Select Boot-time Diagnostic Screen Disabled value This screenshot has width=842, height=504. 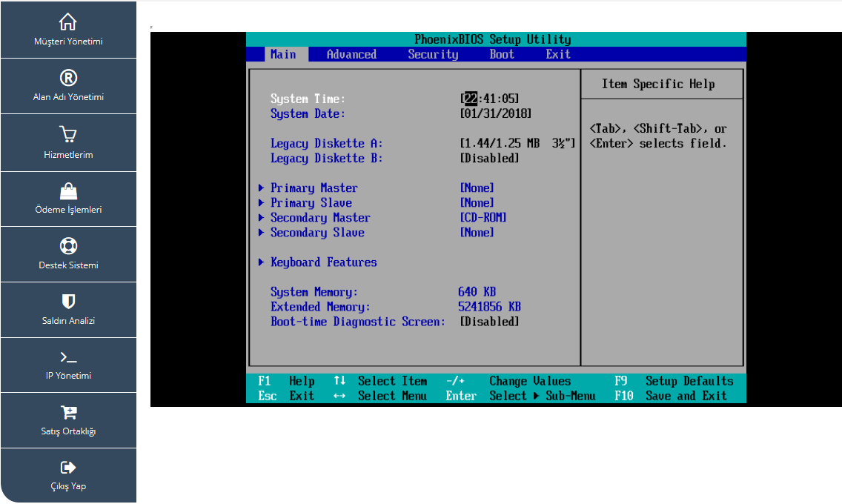pyautogui.click(x=489, y=322)
